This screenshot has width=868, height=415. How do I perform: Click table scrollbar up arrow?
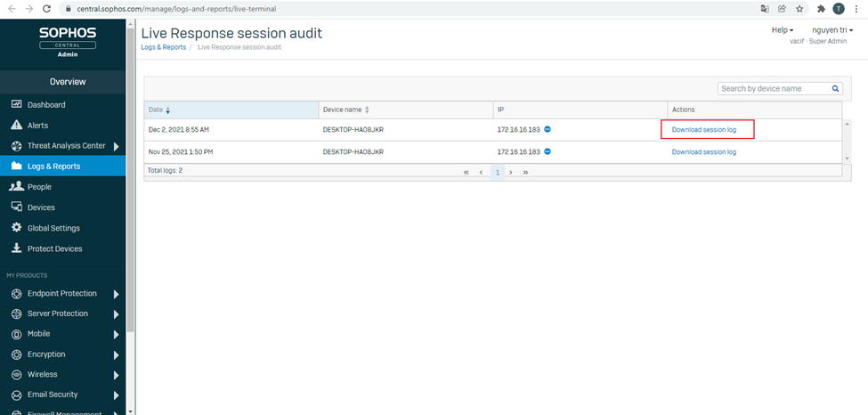[x=847, y=122]
